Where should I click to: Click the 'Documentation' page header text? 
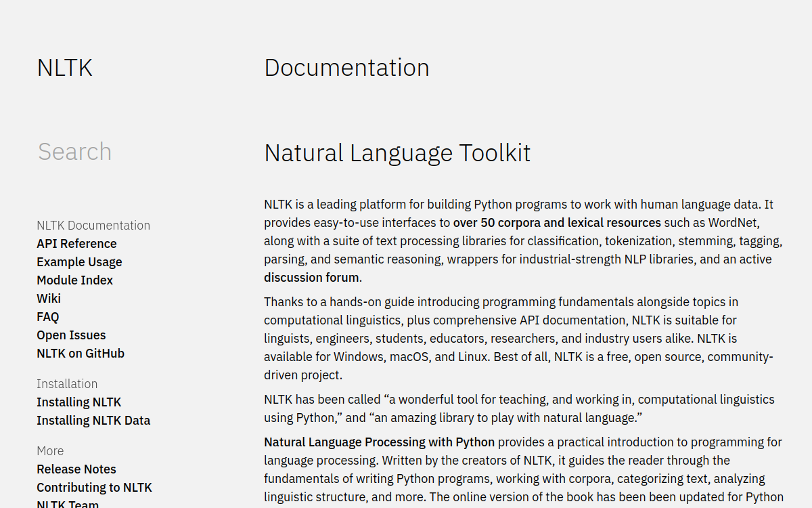346,68
